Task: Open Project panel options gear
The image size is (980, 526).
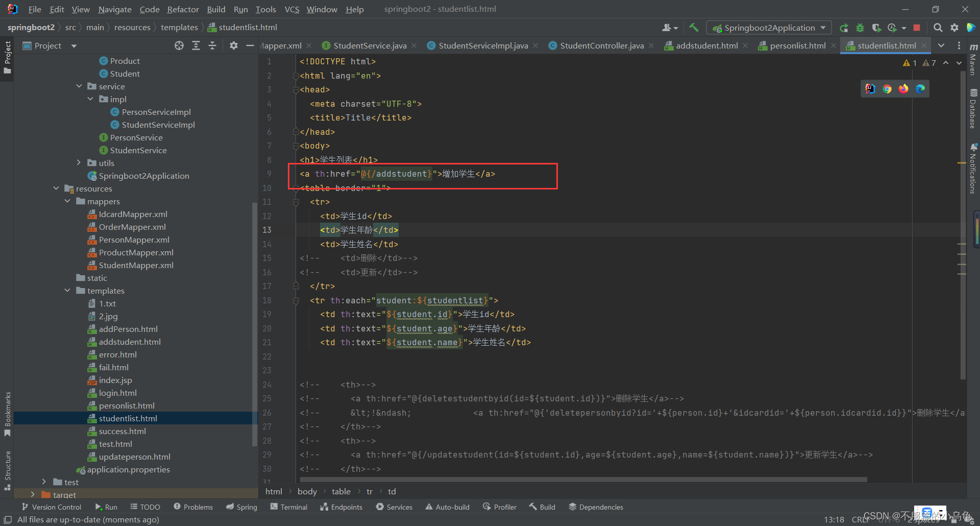Action: [234, 45]
